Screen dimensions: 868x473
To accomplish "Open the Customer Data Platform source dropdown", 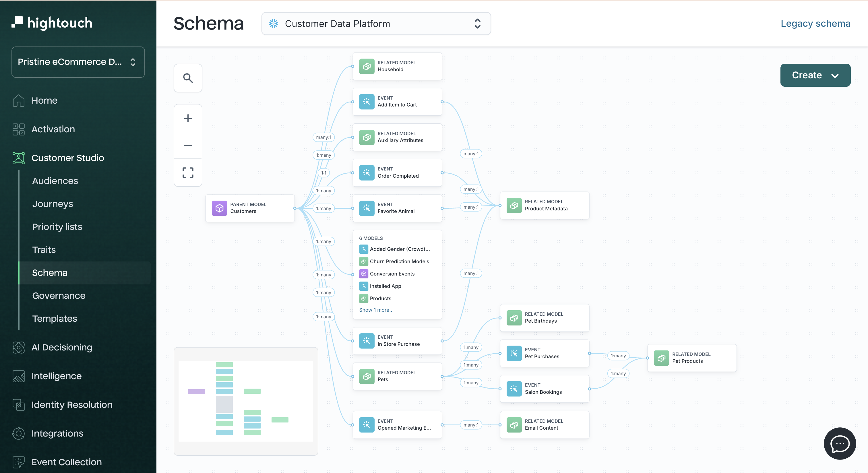I will [x=376, y=24].
